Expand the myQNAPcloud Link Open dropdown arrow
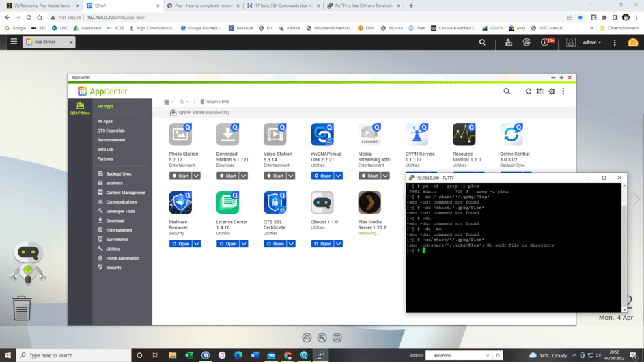The width and height of the screenshot is (644, 362). tap(339, 176)
